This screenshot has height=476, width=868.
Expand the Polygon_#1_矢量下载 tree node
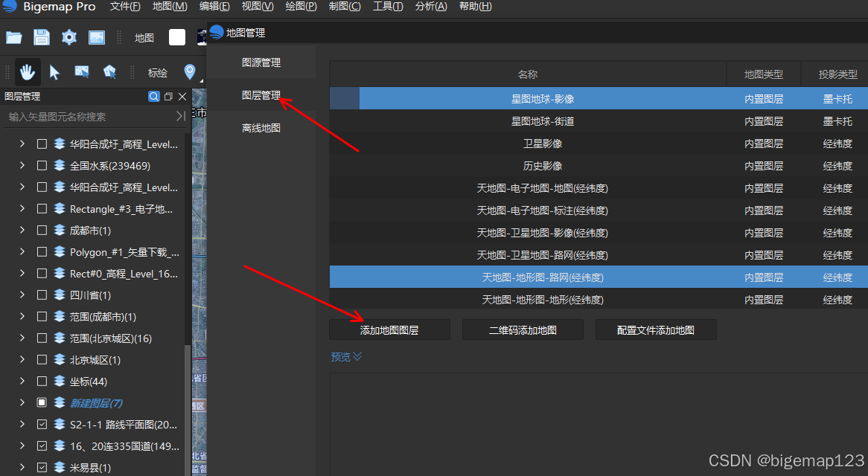click(22, 251)
